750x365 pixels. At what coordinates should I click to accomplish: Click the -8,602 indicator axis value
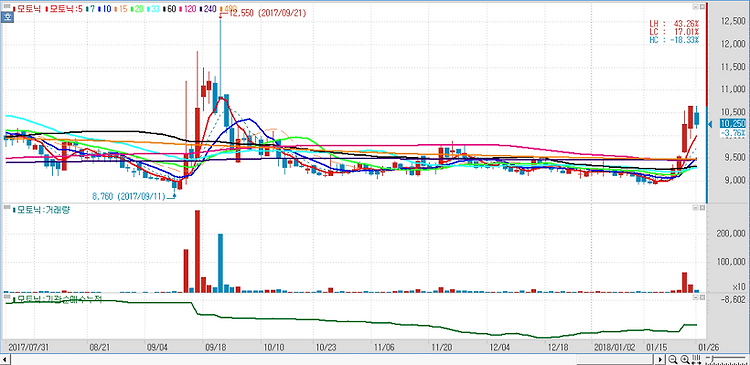pos(733,300)
